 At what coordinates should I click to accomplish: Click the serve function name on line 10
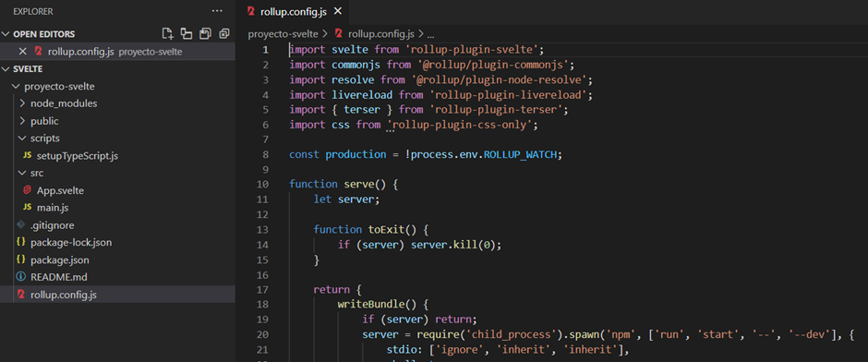(358, 184)
